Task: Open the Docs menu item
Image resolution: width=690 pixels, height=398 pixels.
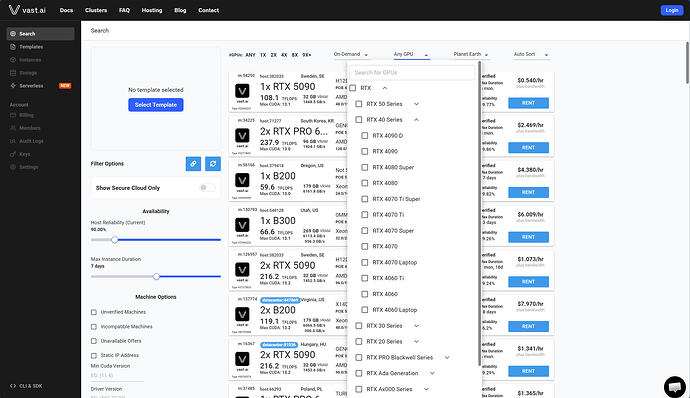Action: pos(66,10)
